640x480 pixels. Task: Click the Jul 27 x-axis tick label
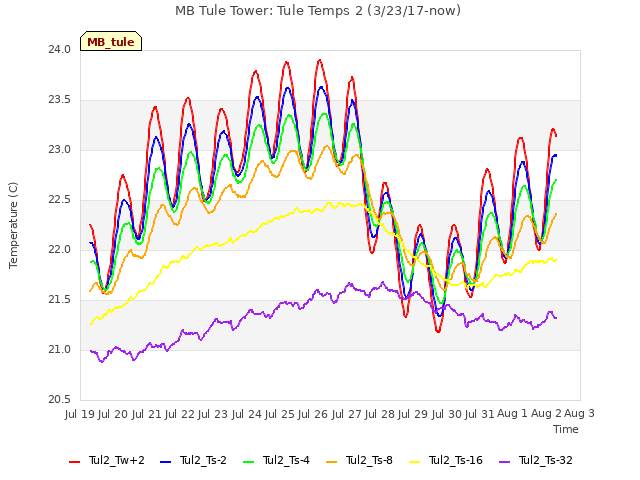coord(347,414)
